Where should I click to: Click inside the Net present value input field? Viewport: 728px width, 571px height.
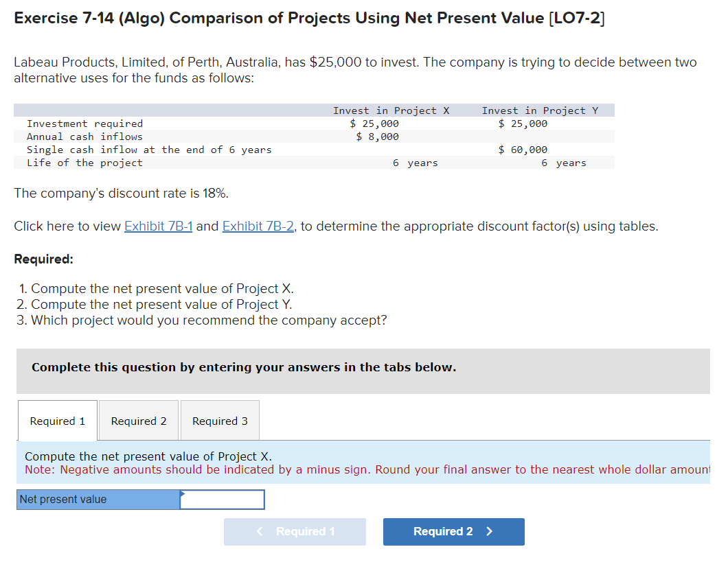click(221, 499)
